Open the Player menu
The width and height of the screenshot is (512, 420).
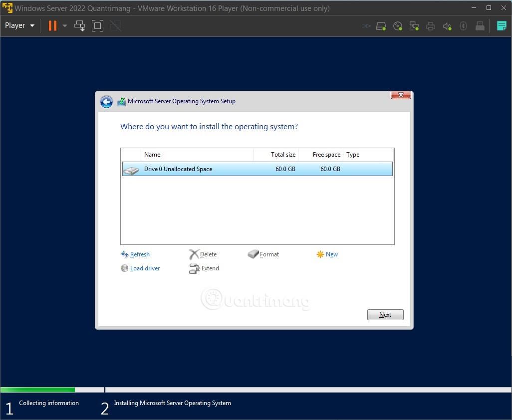point(19,25)
